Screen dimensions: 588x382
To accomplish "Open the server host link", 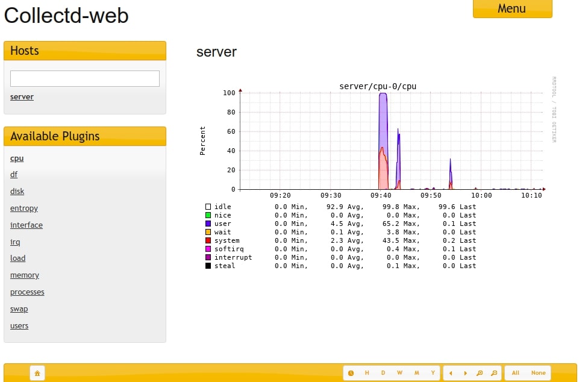I will tap(22, 97).
